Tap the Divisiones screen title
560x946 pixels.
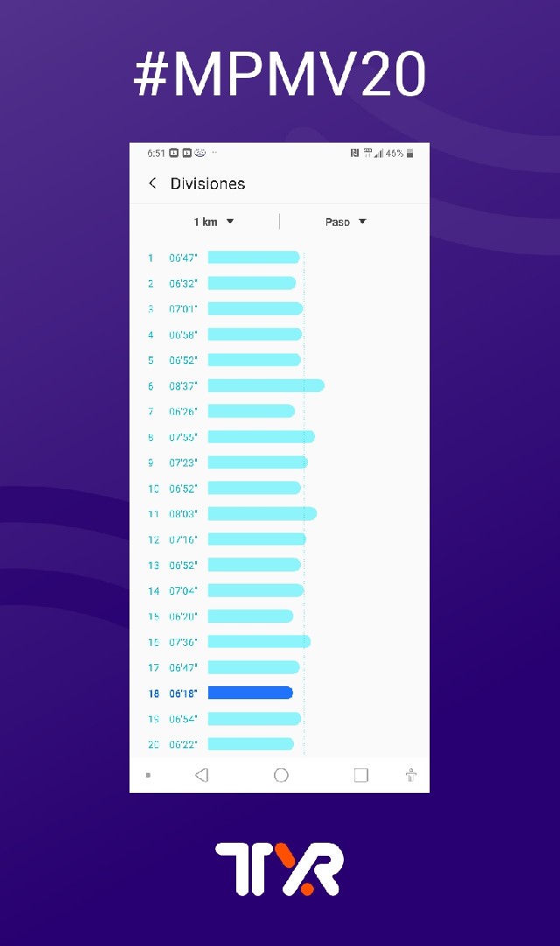[x=207, y=184]
